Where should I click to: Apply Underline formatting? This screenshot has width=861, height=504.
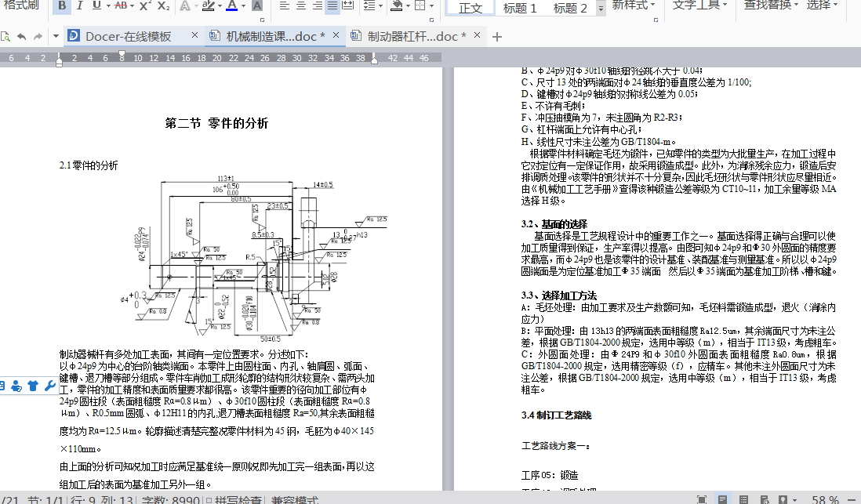tap(96, 5)
